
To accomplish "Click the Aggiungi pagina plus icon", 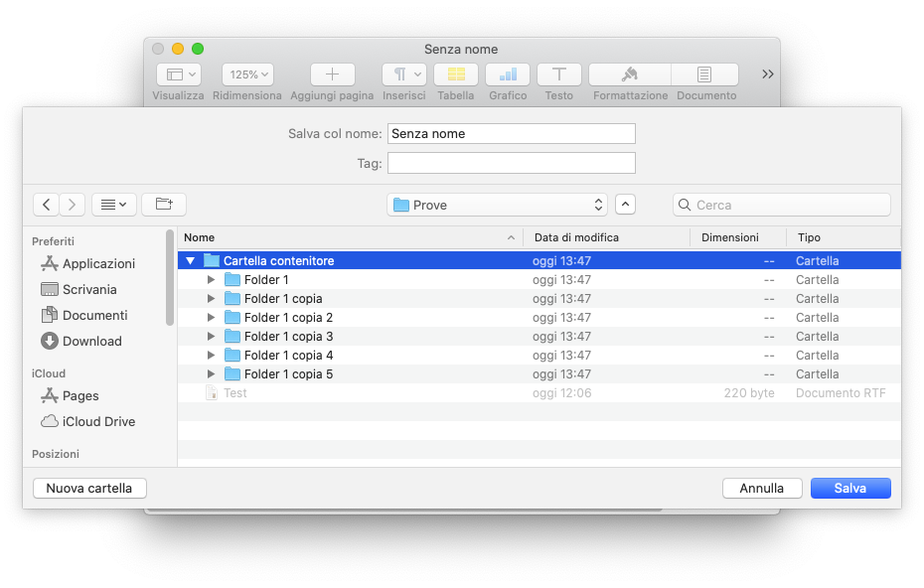I will 332,74.
